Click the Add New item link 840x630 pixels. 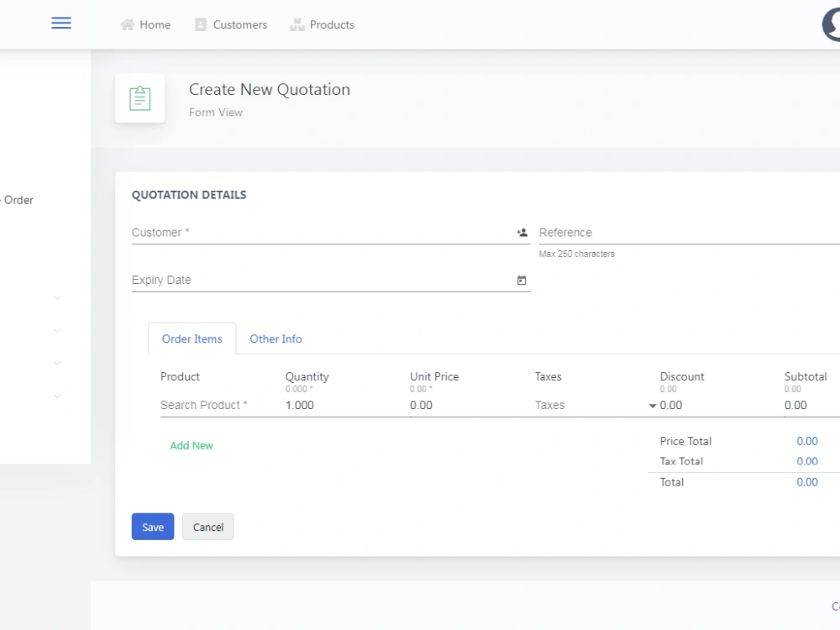[192, 445]
